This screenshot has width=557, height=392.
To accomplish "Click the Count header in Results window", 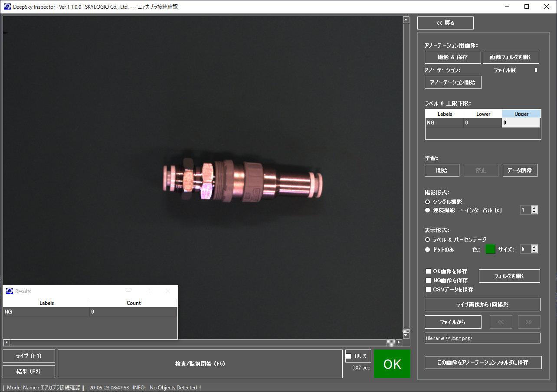I will pos(134,303).
